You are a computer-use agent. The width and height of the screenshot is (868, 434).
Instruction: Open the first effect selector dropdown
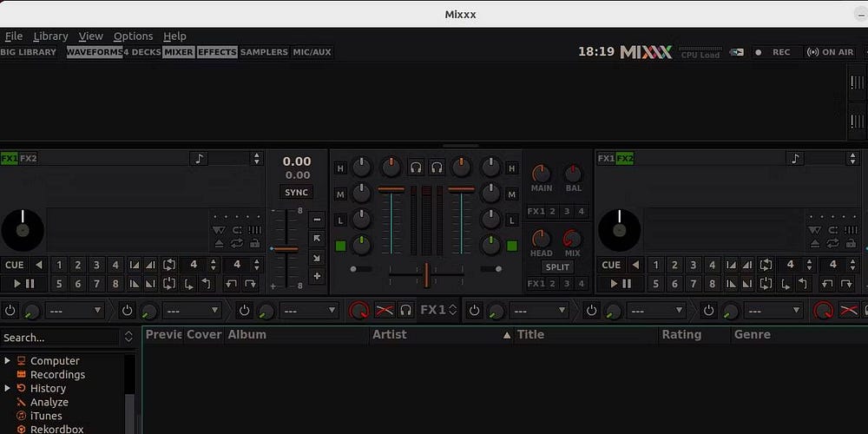pos(74,310)
